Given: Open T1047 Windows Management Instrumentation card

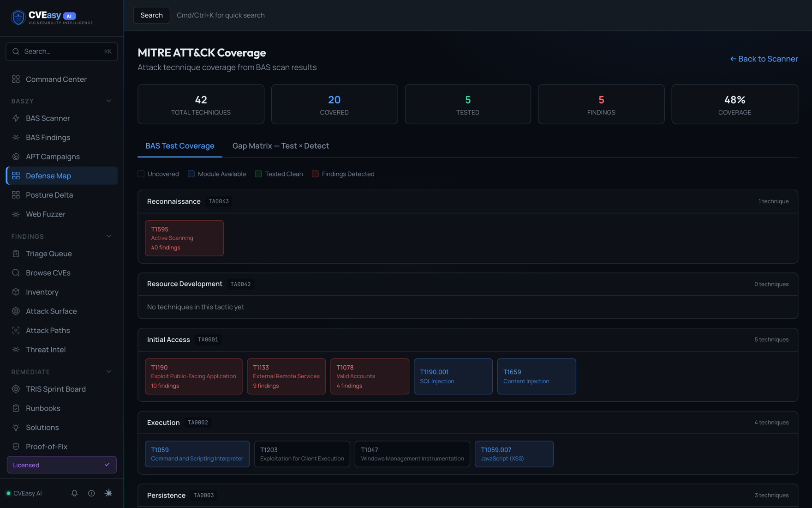Looking at the screenshot, I should point(412,454).
